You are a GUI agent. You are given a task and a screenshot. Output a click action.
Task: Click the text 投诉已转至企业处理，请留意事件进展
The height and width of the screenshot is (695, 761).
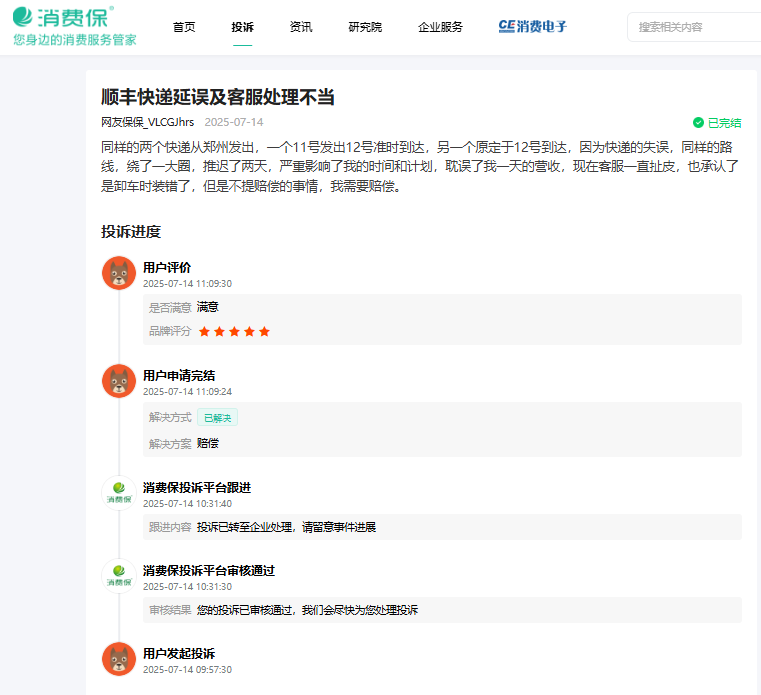[286, 527]
